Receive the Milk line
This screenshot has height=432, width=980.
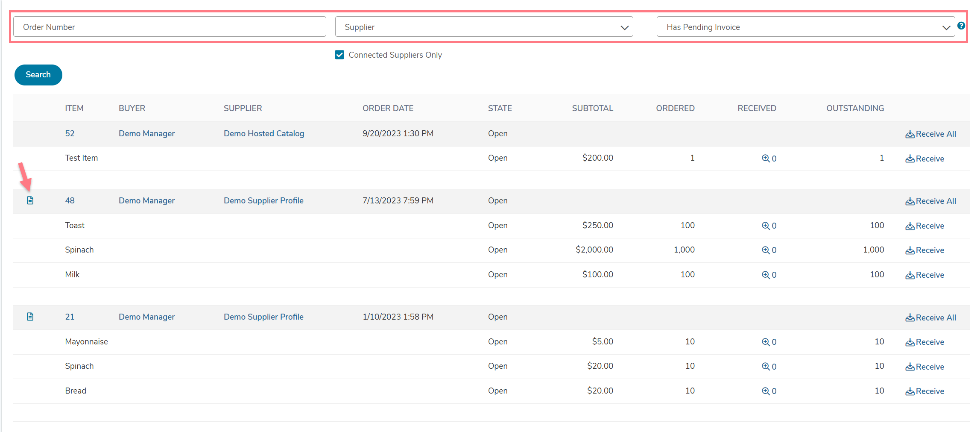(924, 275)
